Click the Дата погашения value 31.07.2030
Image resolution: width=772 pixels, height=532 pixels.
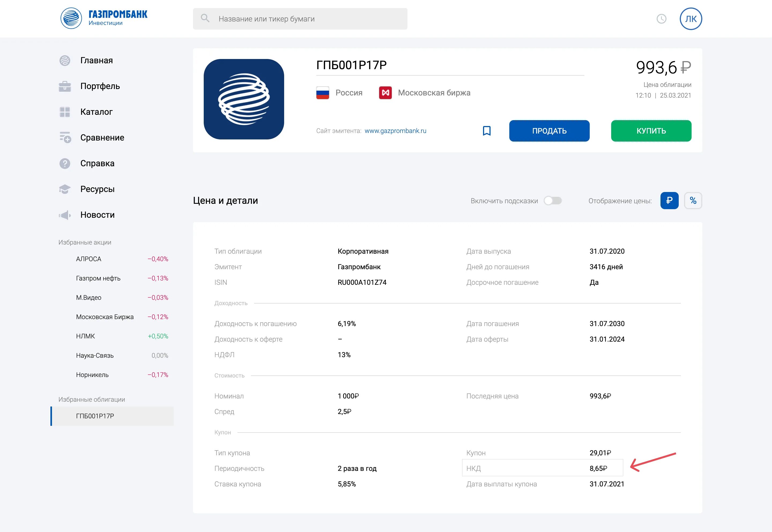(607, 324)
